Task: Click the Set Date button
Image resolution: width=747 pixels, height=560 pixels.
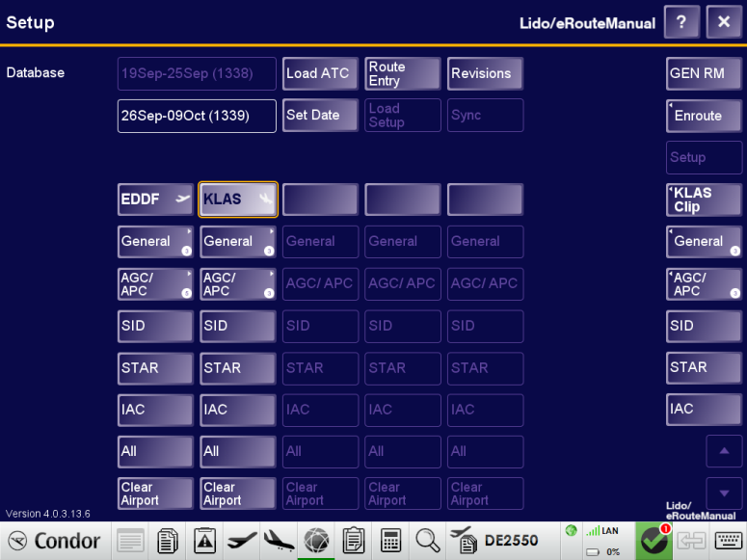Action: [x=320, y=116]
